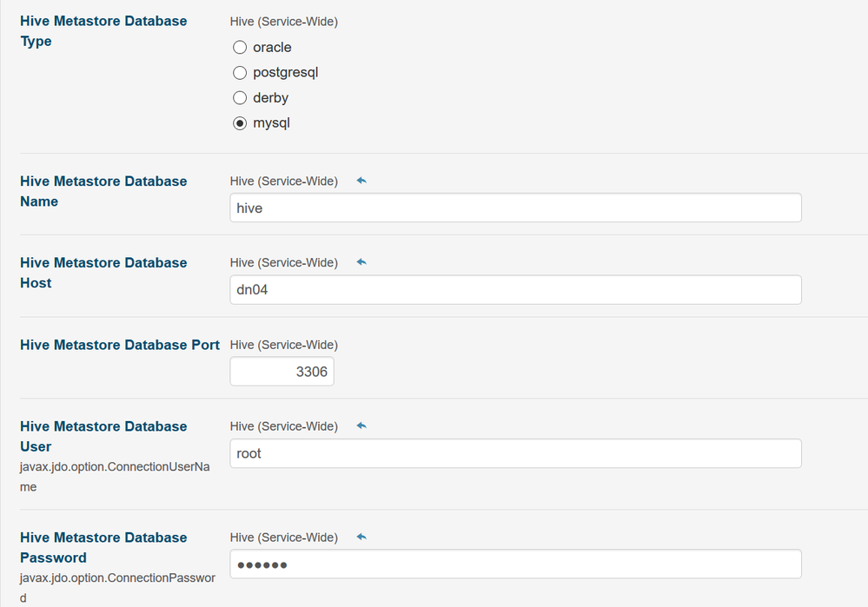Focus the Hive Metastore Database Password field

tap(515, 564)
